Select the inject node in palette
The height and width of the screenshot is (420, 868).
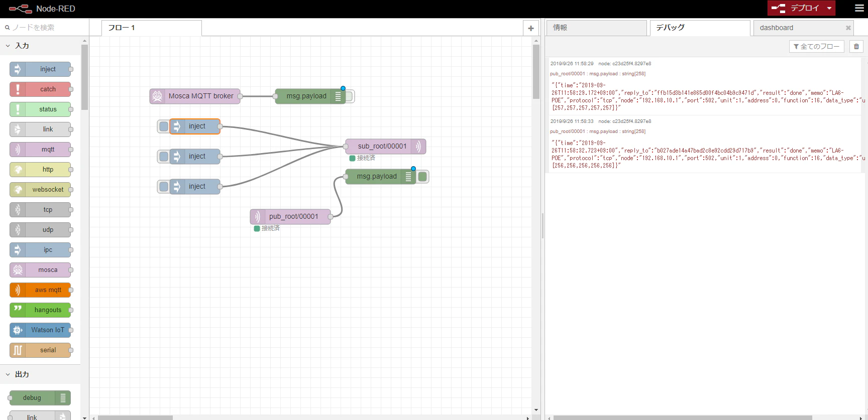pyautogui.click(x=41, y=69)
